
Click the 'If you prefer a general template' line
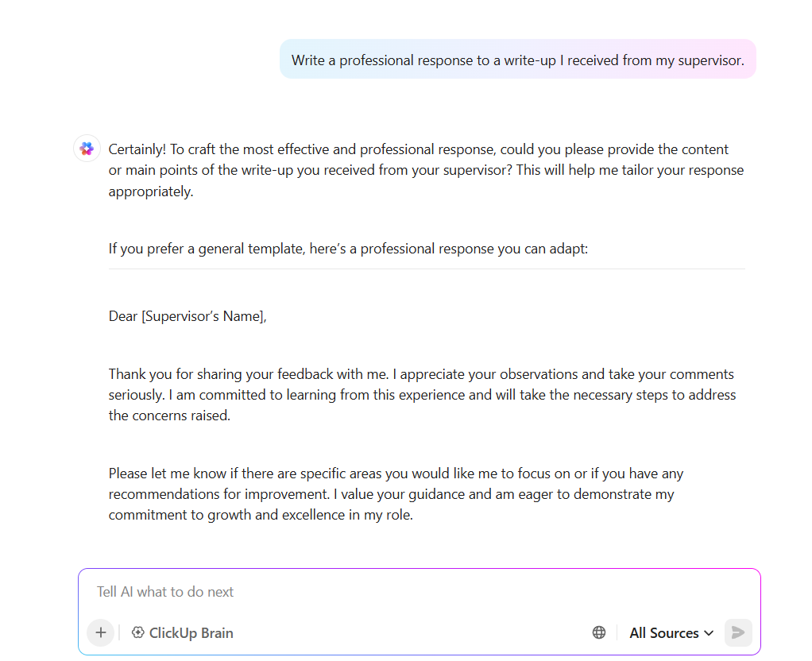coord(349,249)
